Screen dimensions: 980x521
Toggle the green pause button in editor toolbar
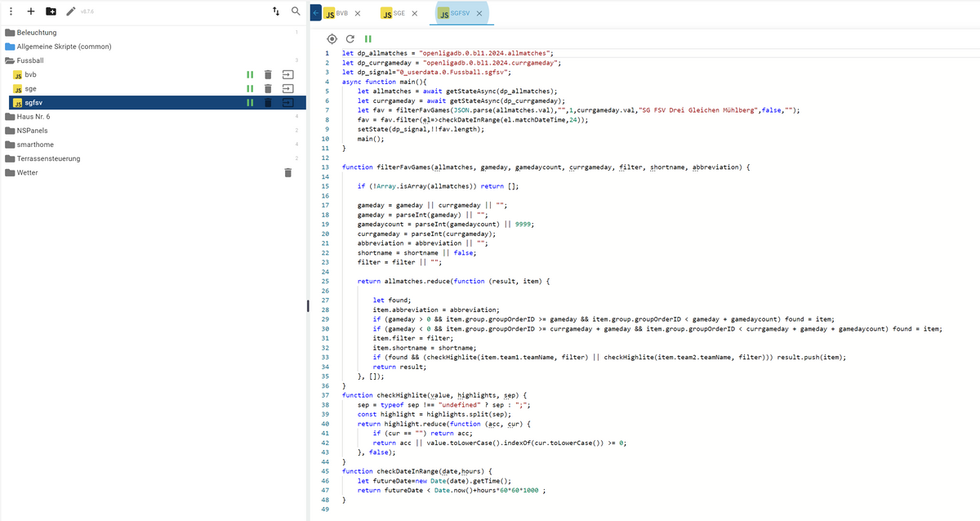367,38
